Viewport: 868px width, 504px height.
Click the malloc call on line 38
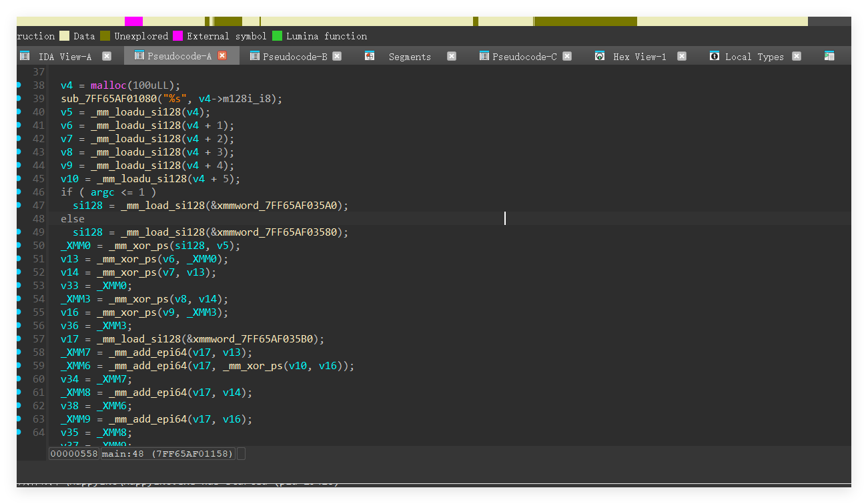(x=107, y=85)
